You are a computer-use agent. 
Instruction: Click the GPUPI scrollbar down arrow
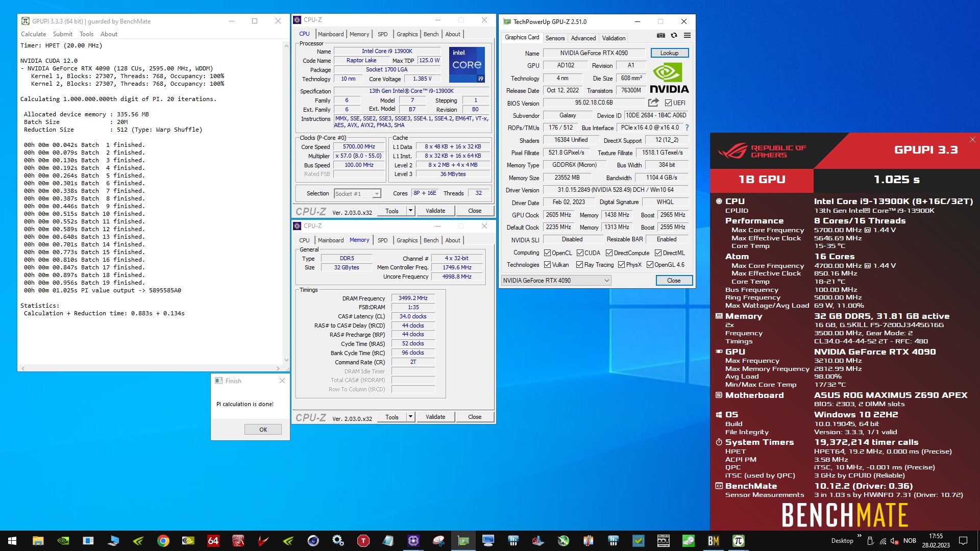pos(286,361)
